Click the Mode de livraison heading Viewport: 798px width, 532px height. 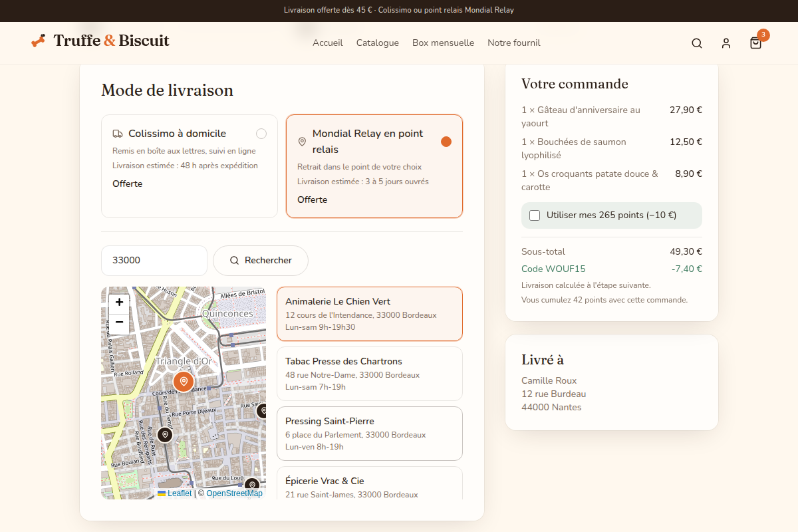(167, 90)
